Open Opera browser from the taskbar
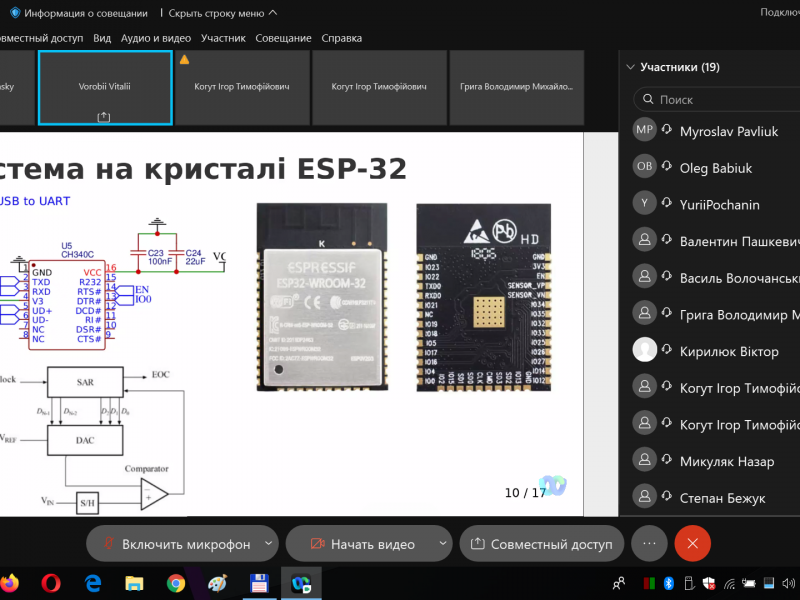Image resolution: width=800 pixels, height=600 pixels. pyautogui.click(x=52, y=582)
